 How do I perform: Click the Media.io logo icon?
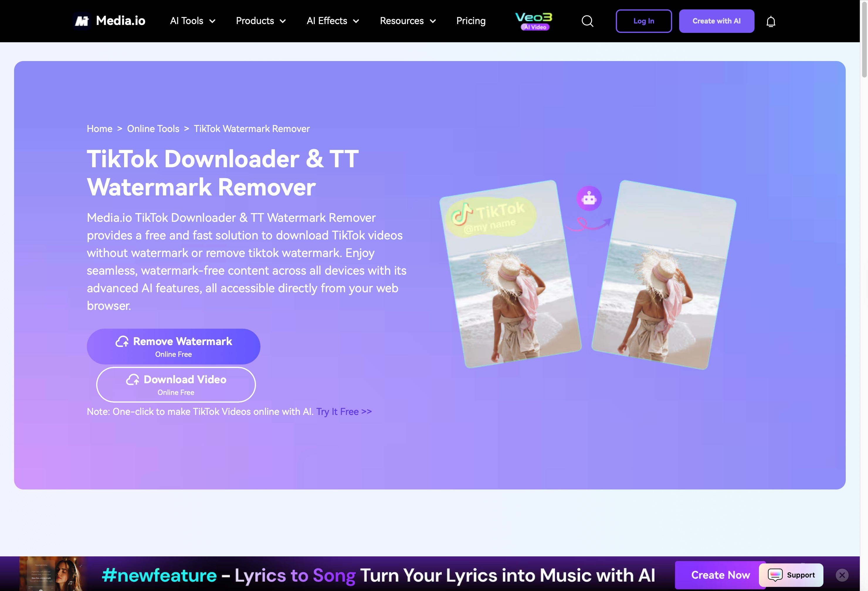click(x=82, y=21)
